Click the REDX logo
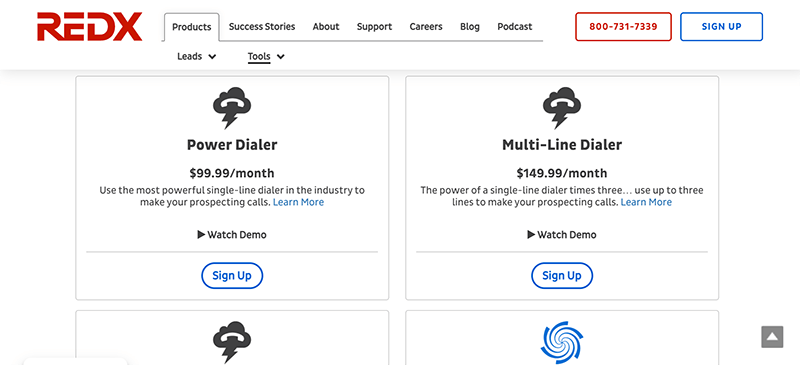The width and height of the screenshot is (800, 365). [x=90, y=27]
